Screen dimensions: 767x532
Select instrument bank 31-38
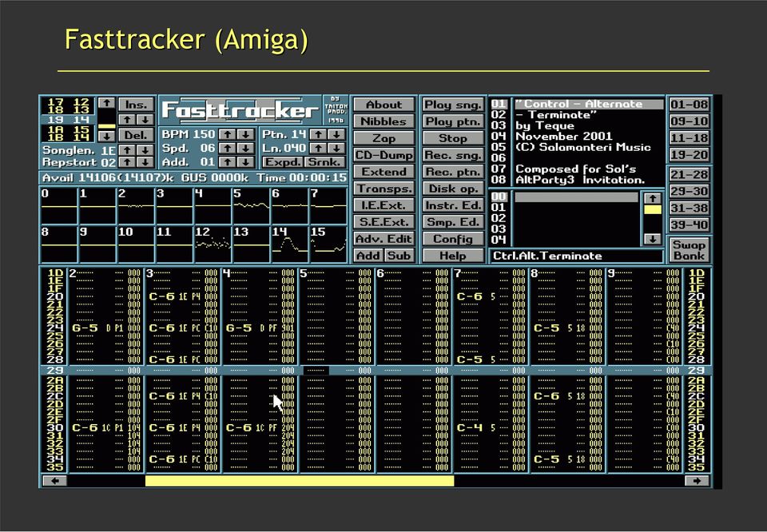tap(689, 208)
